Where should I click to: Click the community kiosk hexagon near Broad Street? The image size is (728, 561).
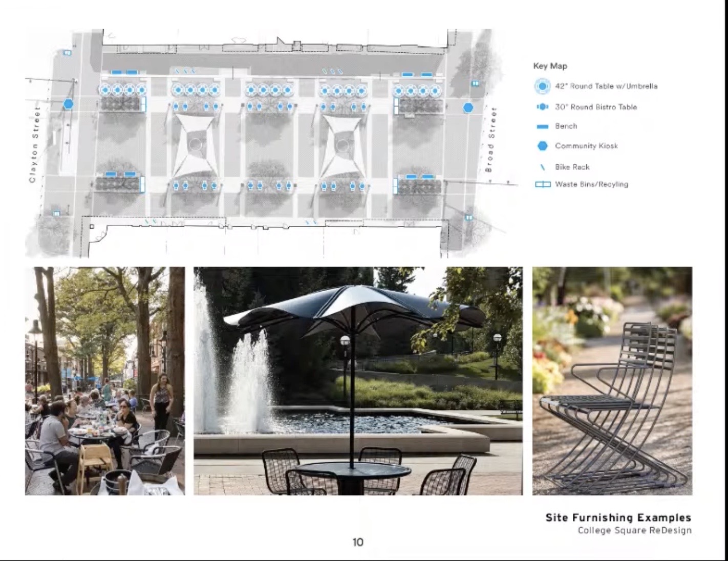[468, 108]
